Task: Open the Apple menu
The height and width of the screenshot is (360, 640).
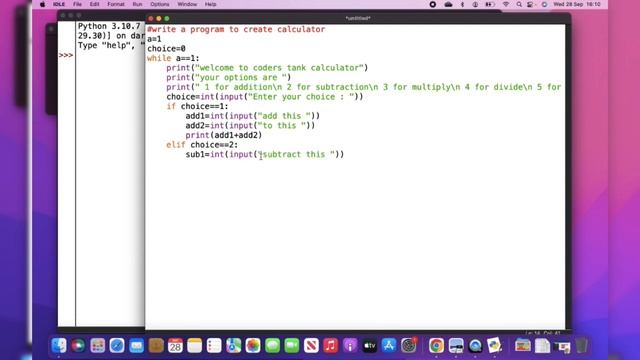Action: pyautogui.click(x=42, y=4)
